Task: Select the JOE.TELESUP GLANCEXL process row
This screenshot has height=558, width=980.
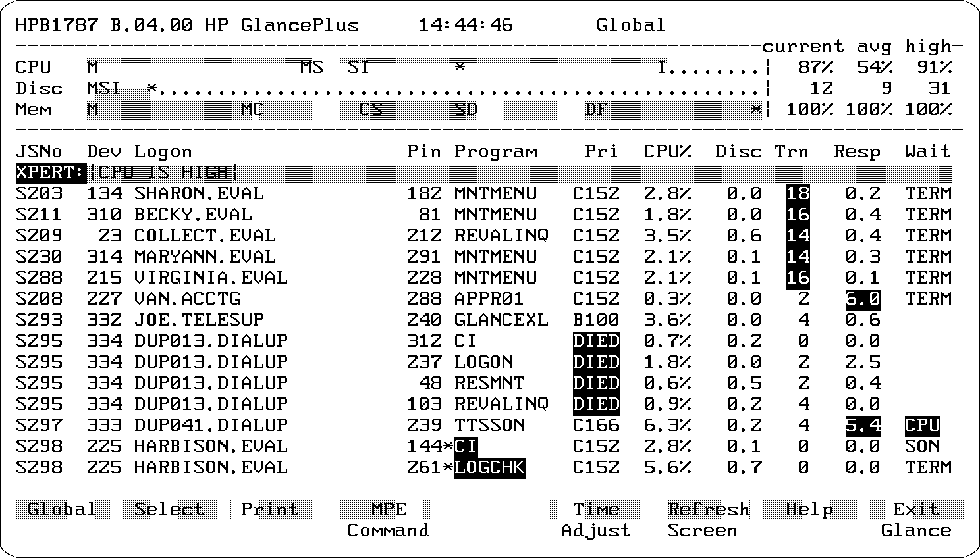Action: point(199,320)
